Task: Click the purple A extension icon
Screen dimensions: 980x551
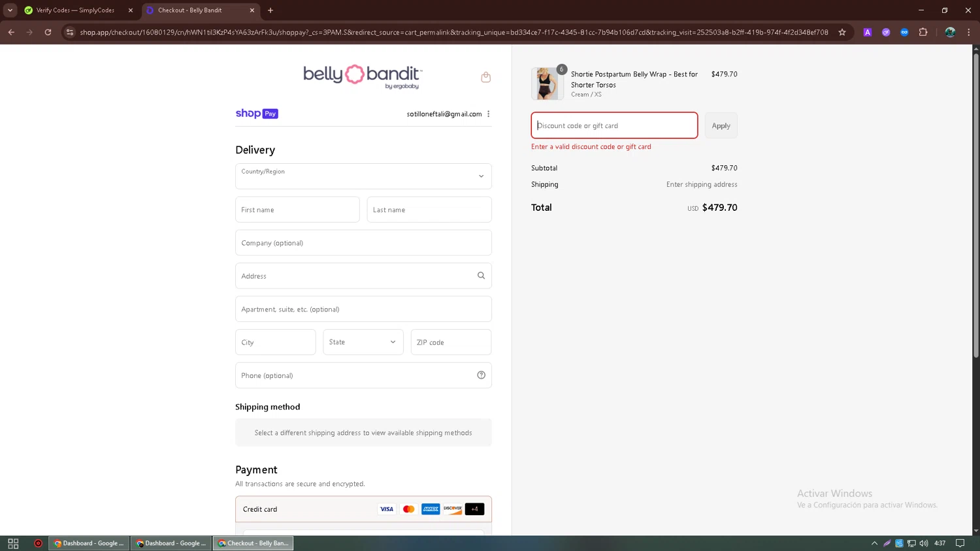Action: coord(868,32)
